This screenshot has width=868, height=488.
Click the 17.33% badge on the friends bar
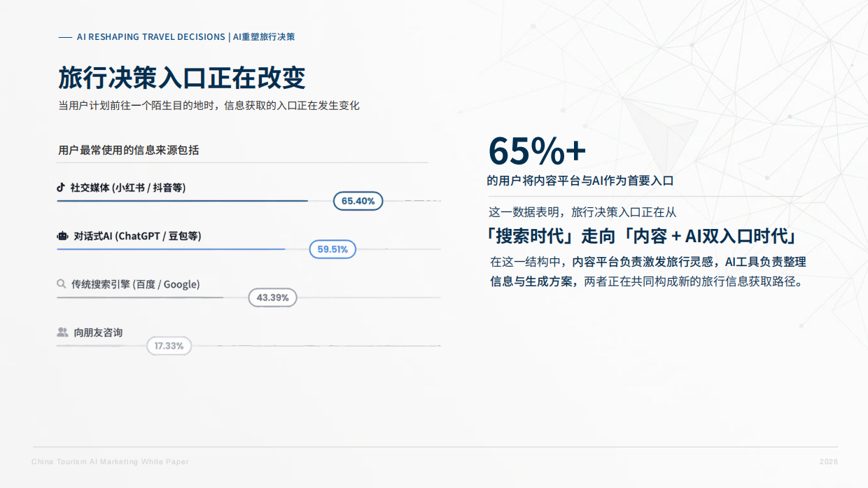(169, 346)
